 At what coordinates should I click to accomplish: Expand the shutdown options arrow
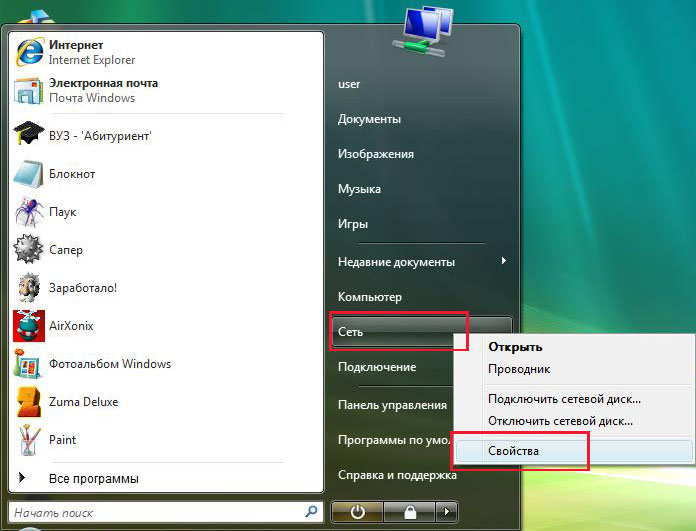(x=447, y=512)
